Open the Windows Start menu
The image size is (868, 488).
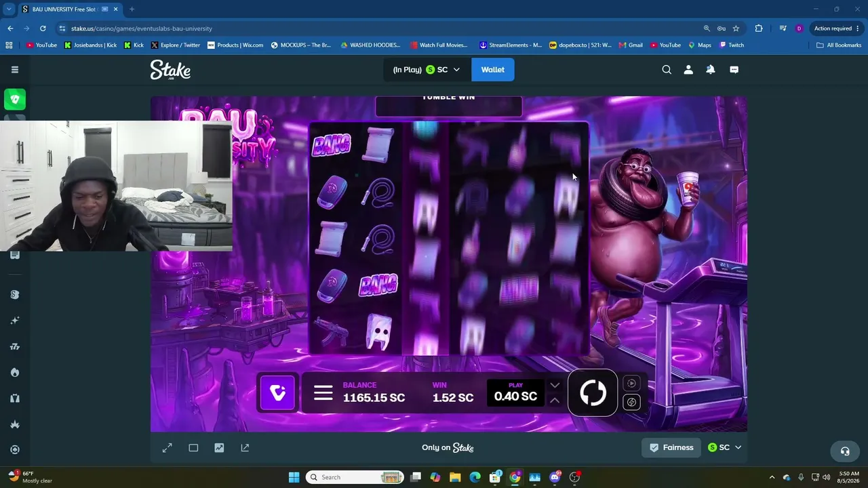pos(294,477)
